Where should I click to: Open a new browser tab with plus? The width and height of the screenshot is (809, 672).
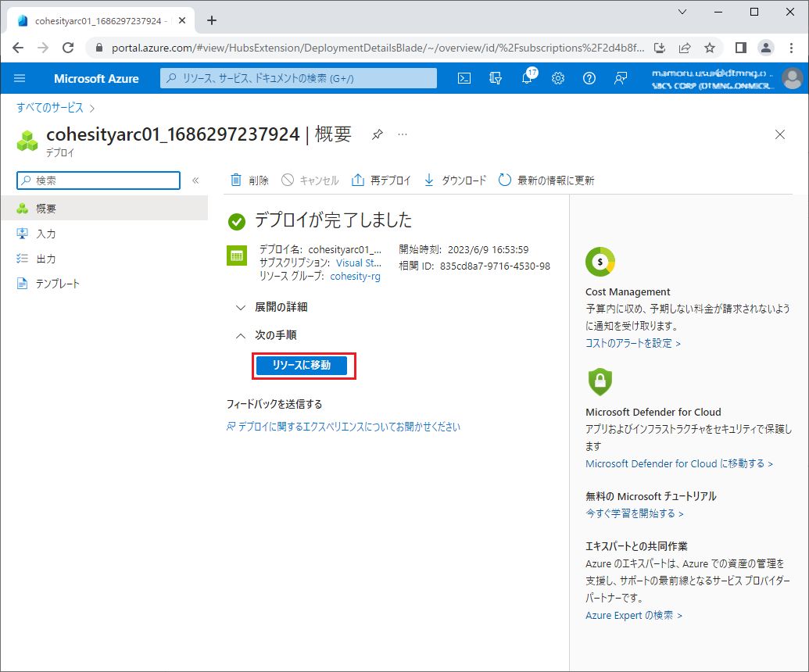click(x=212, y=20)
